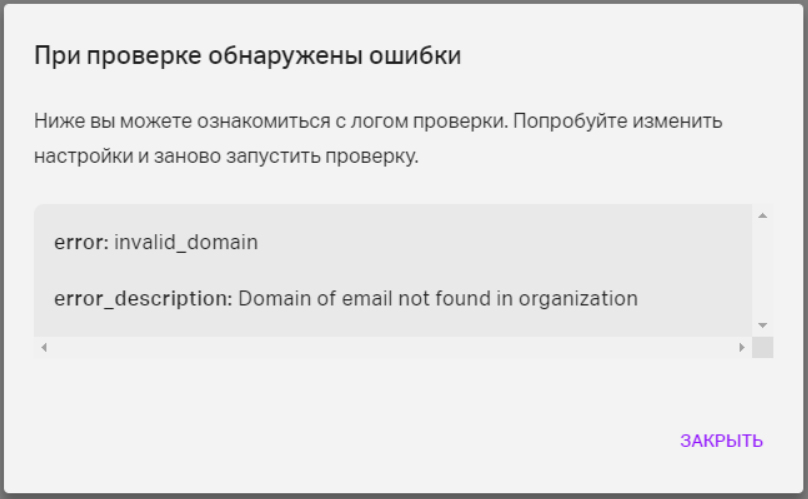Click the words Попробуйте изменить in the description
The height and width of the screenshot is (499, 808).
coord(618,122)
